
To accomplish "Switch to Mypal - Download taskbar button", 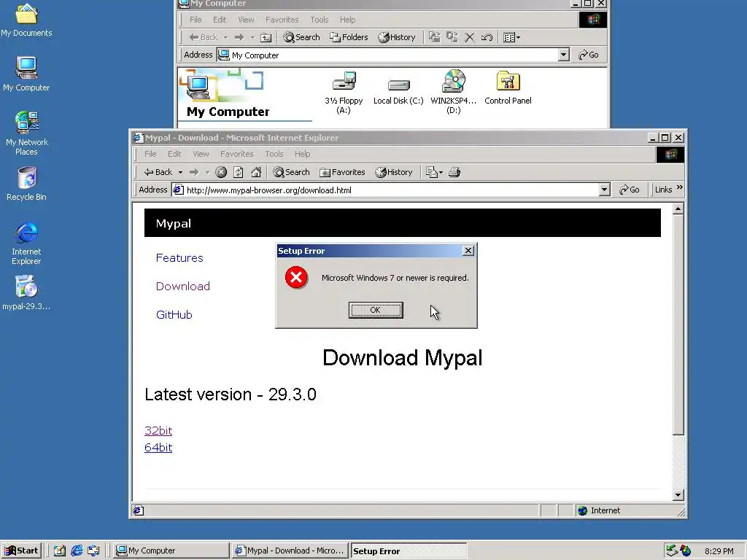I will 290,551.
